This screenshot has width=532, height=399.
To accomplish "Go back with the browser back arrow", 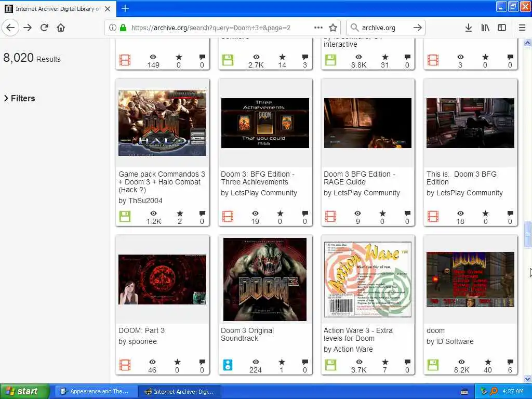I will click(x=10, y=28).
